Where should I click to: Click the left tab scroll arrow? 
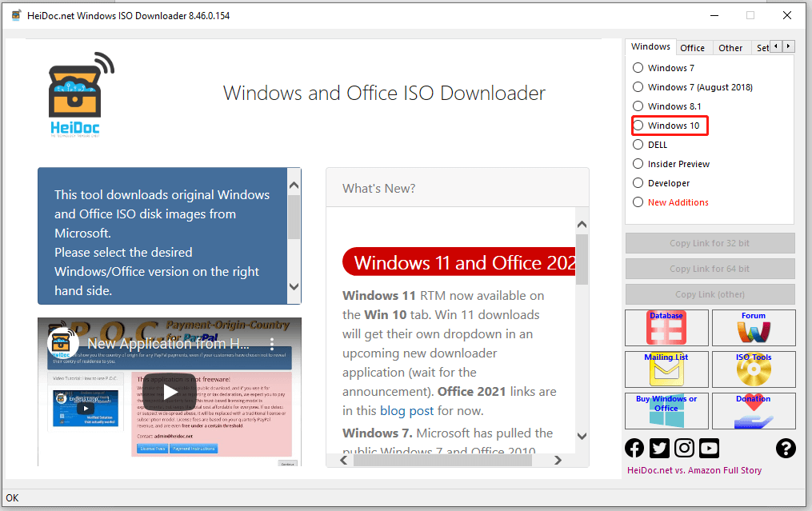(x=776, y=46)
